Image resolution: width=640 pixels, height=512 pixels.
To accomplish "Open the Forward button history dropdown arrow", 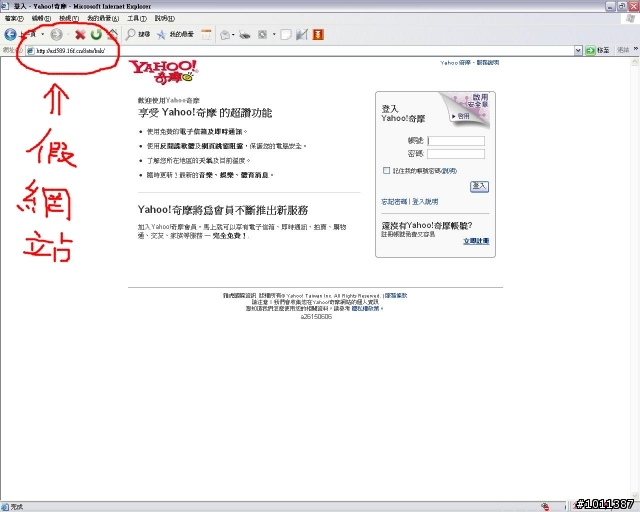I will tap(68, 35).
